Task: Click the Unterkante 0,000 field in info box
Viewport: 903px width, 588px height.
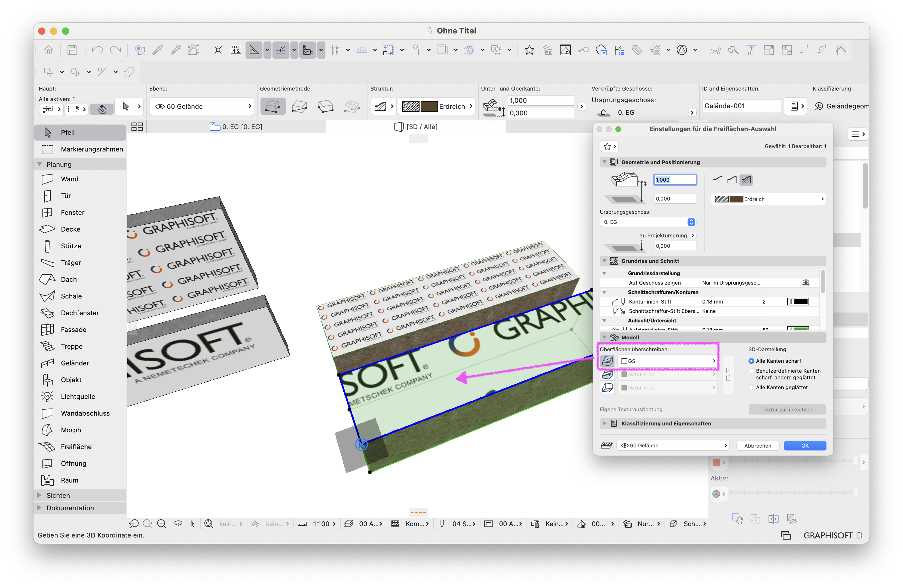Action: click(540, 113)
